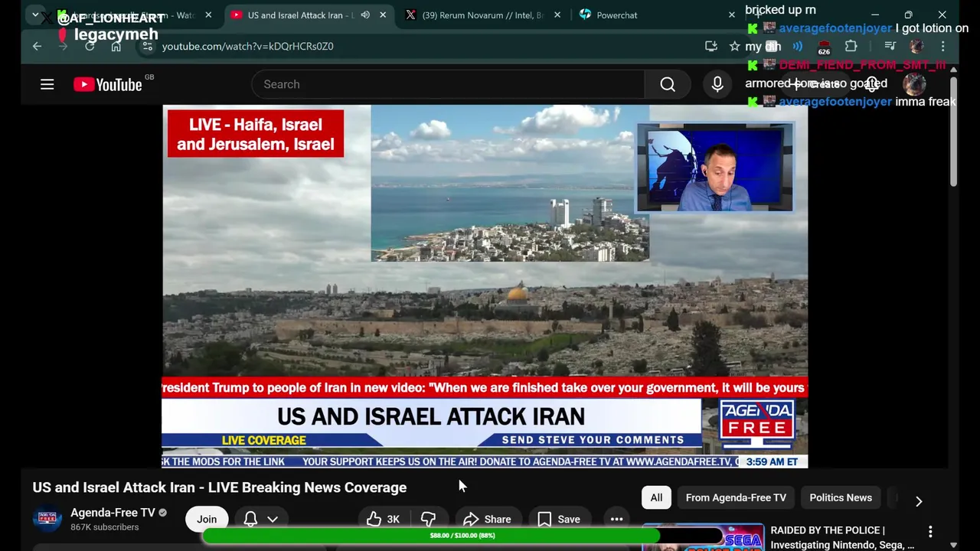Open RAIDED BY THE POLICE video title
The width and height of the screenshot is (980, 551).
click(842, 537)
